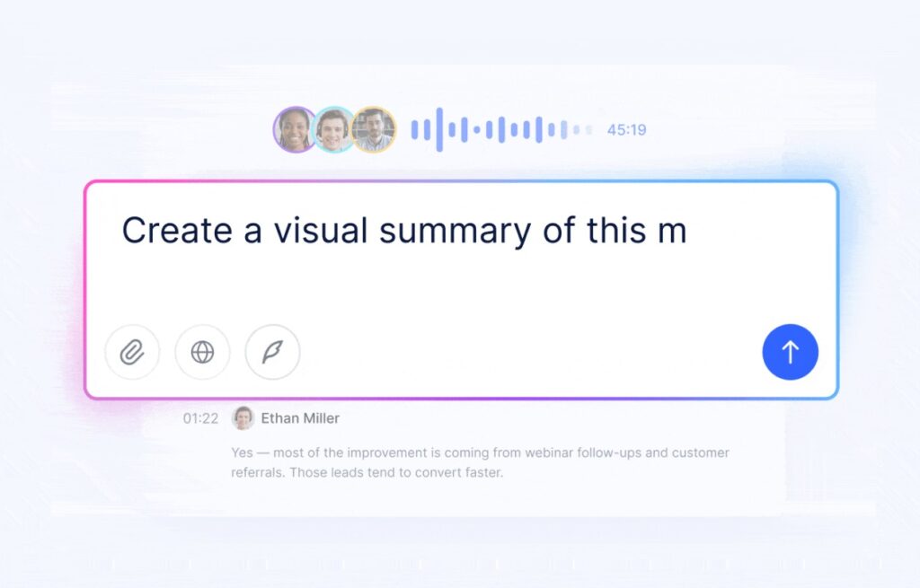Click Ethan Miller's small avatar
The width and height of the screenshot is (920, 588).
tap(243, 418)
